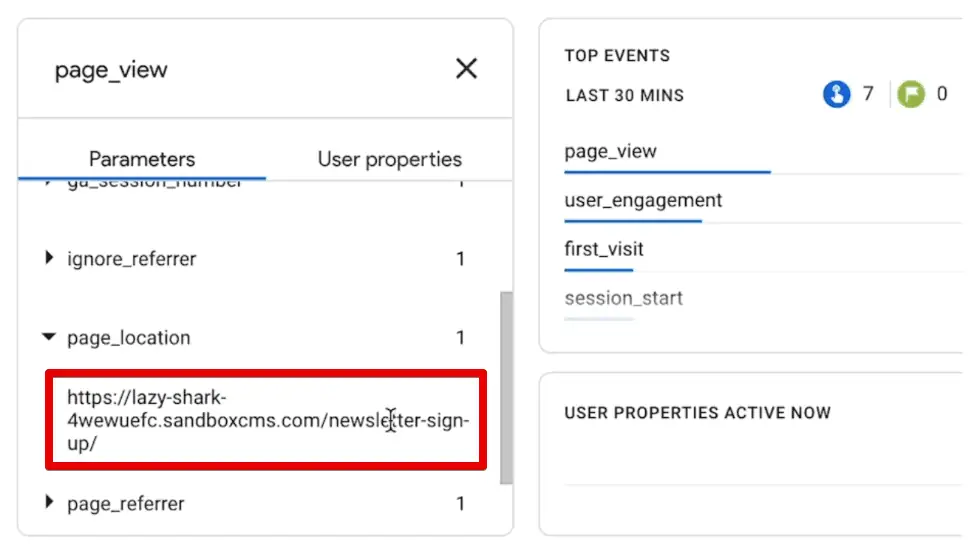The width and height of the screenshot is (970, 550).
Task: Switch to the User properties tab
Action: tap(390, 160)
